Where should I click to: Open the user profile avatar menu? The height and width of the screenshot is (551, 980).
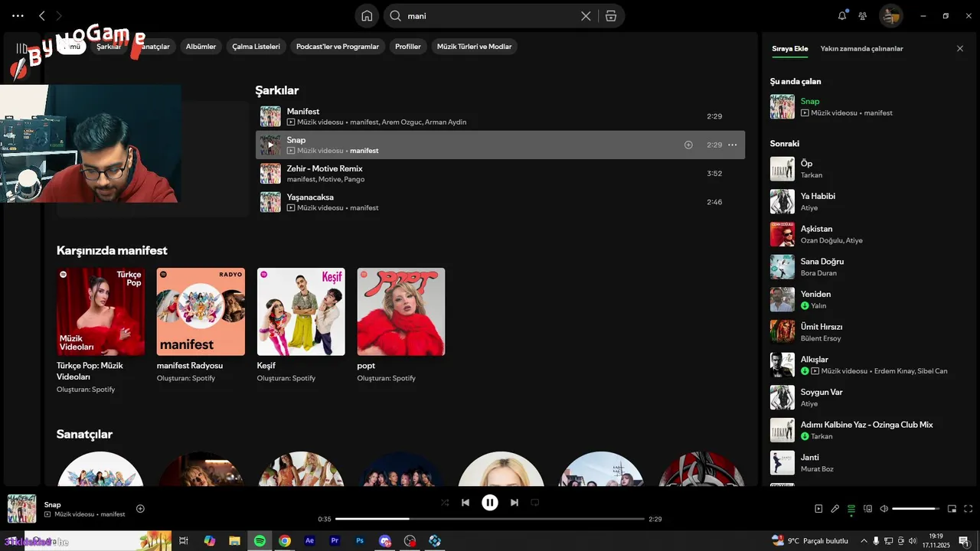point(890,15)
